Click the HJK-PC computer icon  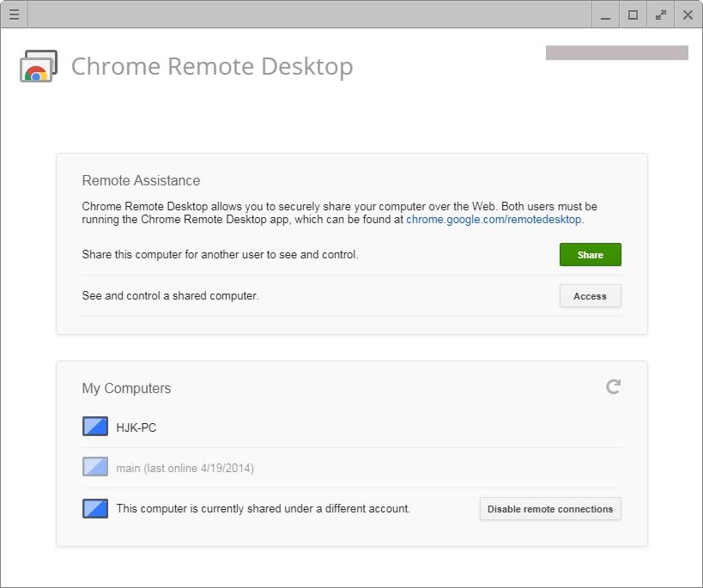tap(95, 427)
